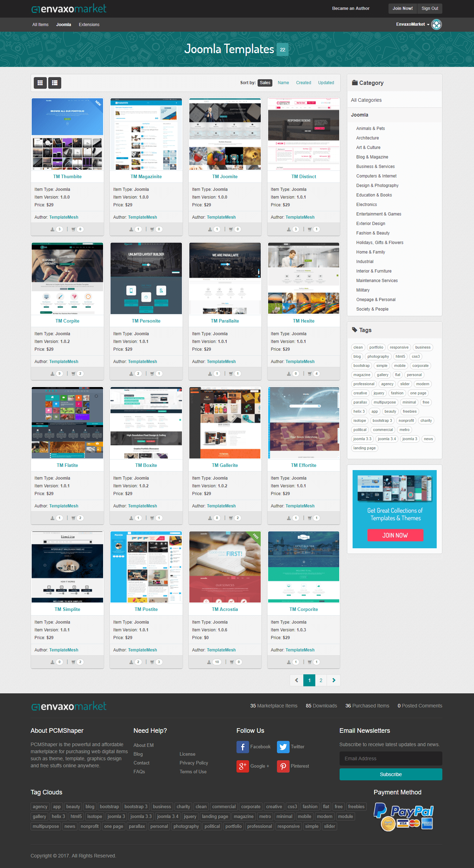Open the Joomla menu item
Screen dimensions: 474x868
pyautogui.click(x=64, y=25)
